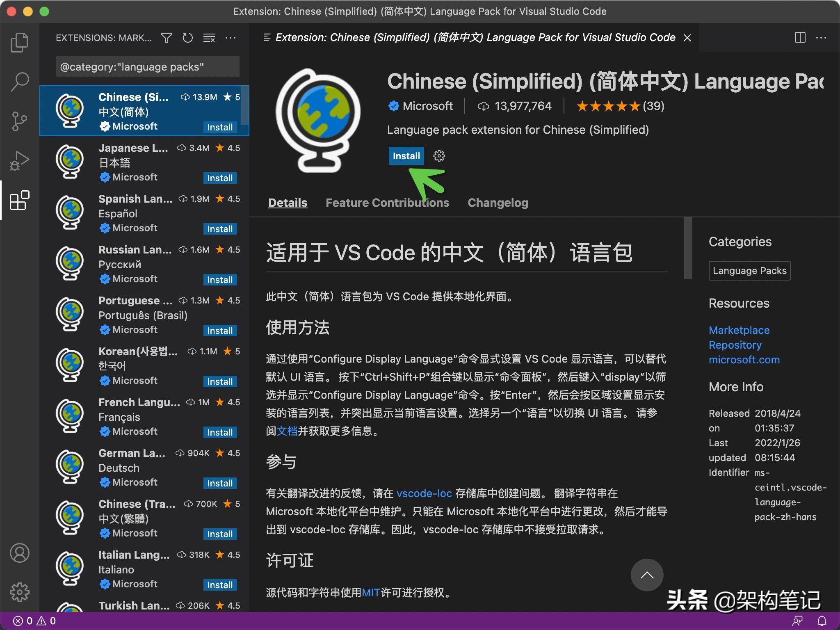Install the Chinese Simplified pack from detail page
This screenshot has width=840, height=630.
click(x=406, y=156)
